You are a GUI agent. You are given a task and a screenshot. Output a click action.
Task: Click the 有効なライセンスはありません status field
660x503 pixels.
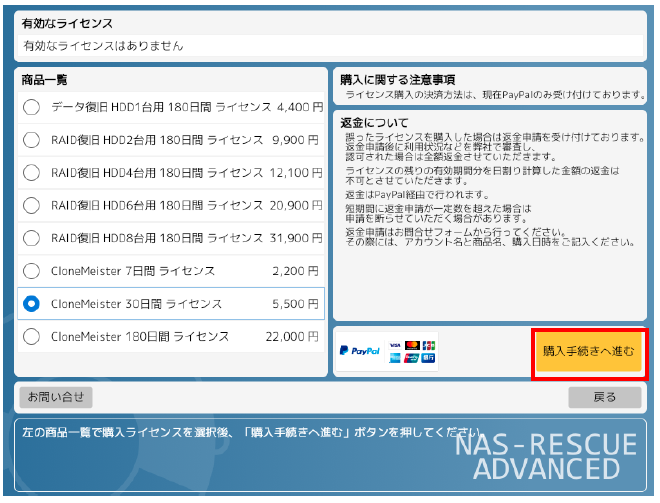tap(330, 46)
